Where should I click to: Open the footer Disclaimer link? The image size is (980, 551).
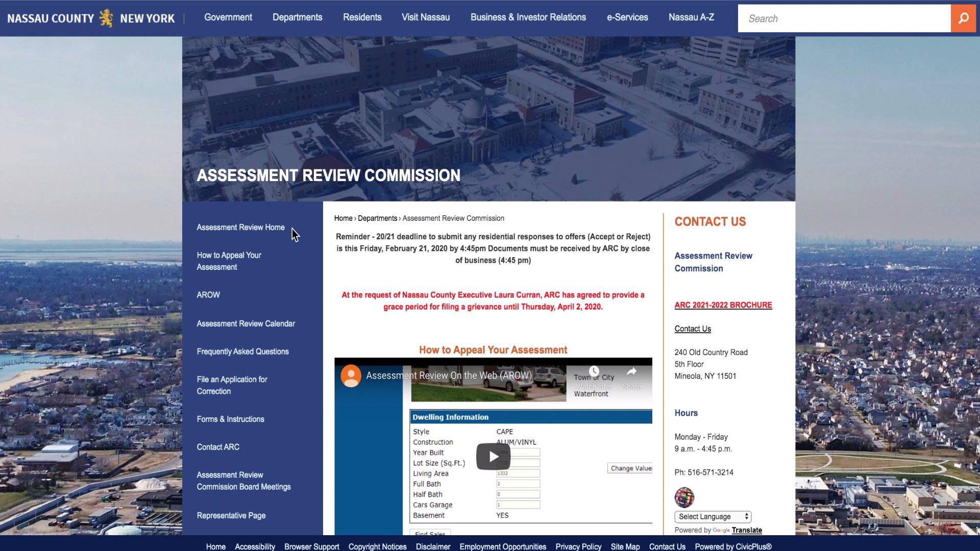433,547
